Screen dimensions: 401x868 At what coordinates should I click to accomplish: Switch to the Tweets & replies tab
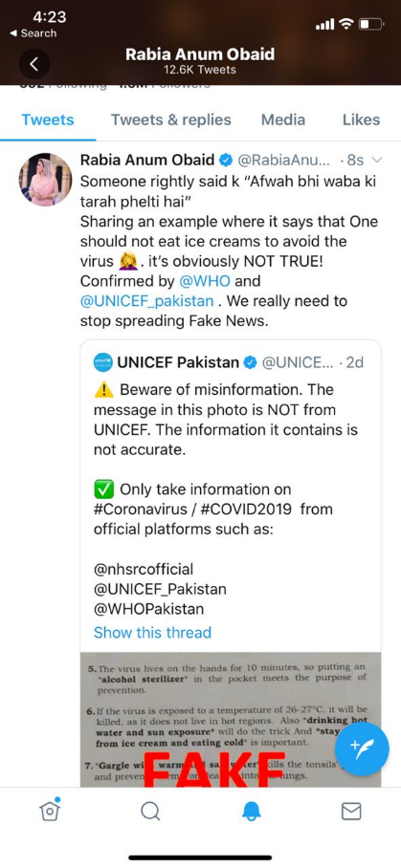point(171,119)
